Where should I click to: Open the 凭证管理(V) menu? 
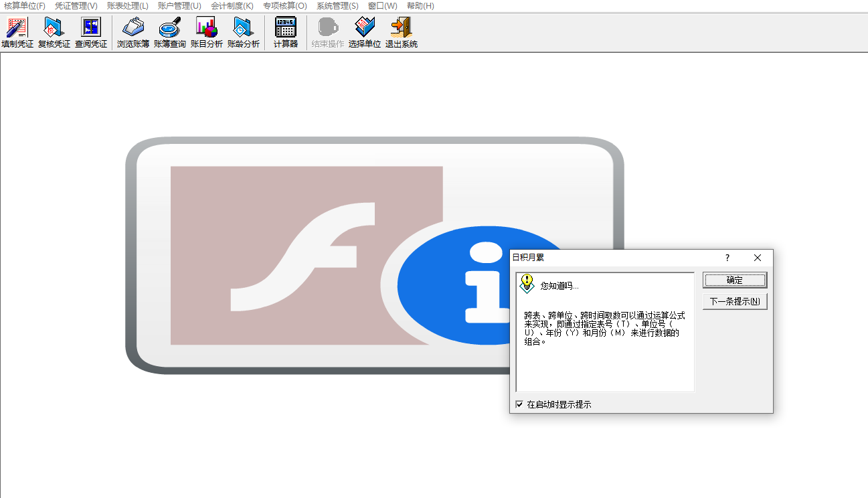point(76,6)
